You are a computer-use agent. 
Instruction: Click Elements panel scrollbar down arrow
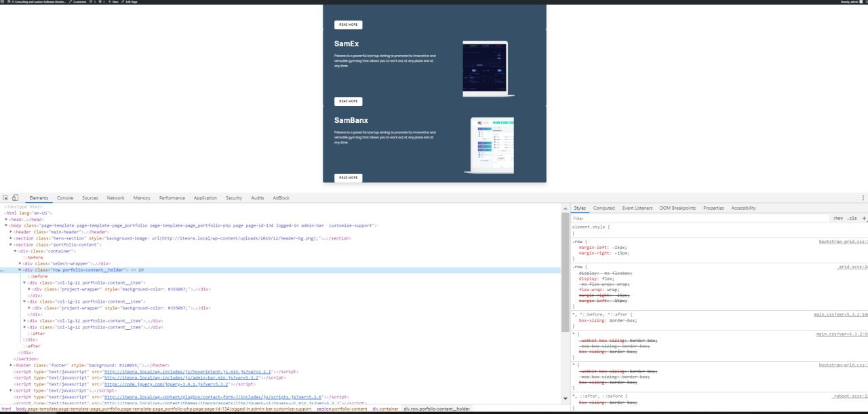[566, 398]
